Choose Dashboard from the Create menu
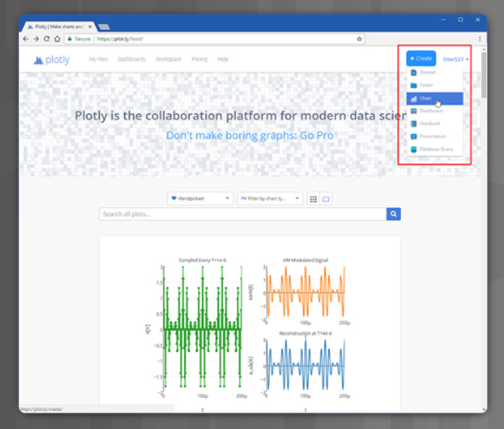The image size is (504, 429). tap(435, 111)
